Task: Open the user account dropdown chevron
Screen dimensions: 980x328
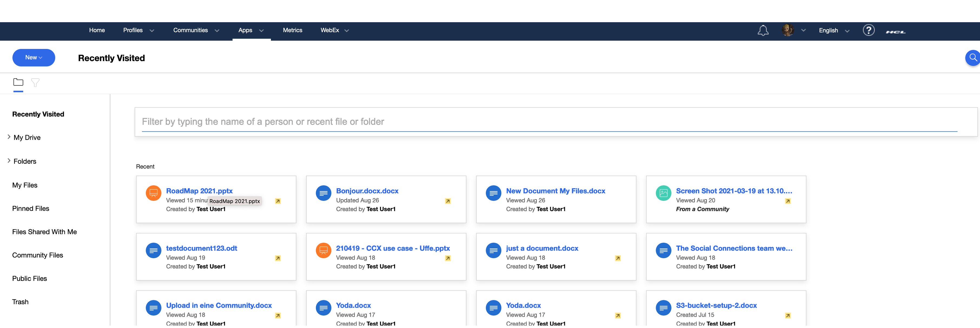Action: (803, 30)
